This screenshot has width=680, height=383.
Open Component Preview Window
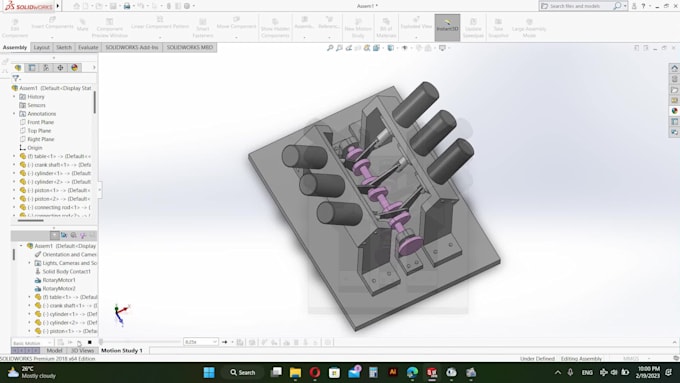click(109, 28)
